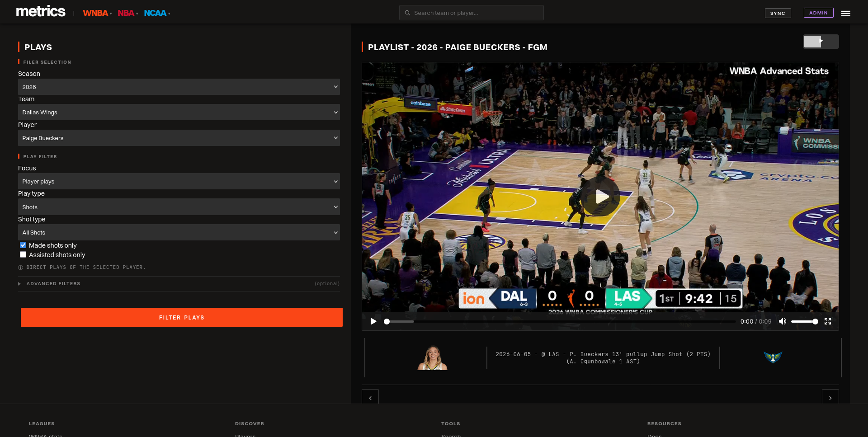The width and height of the screenshot is (868, 437).
Task: Click Paige Bueckers player headshot
Action: 432,357
